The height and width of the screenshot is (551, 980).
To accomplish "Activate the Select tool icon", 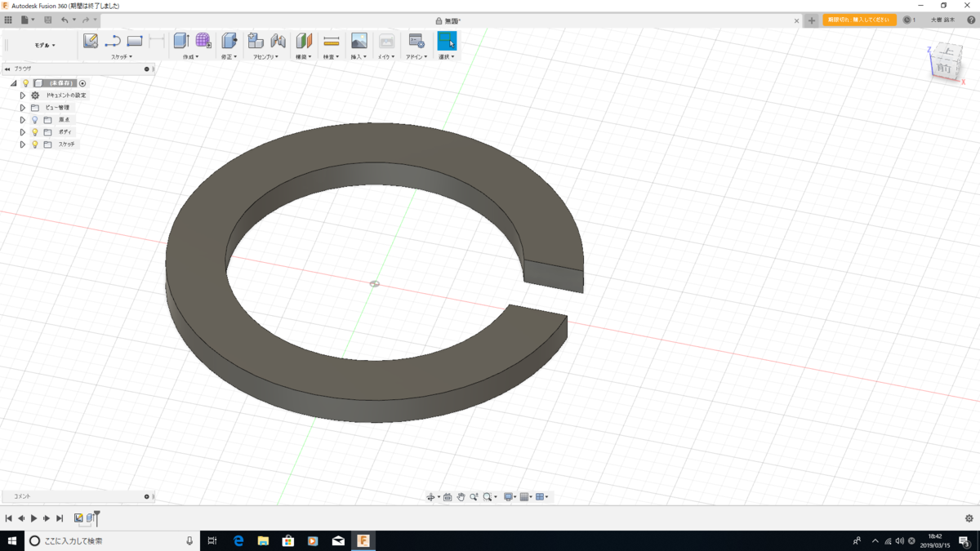I will [x=447, y=41].
